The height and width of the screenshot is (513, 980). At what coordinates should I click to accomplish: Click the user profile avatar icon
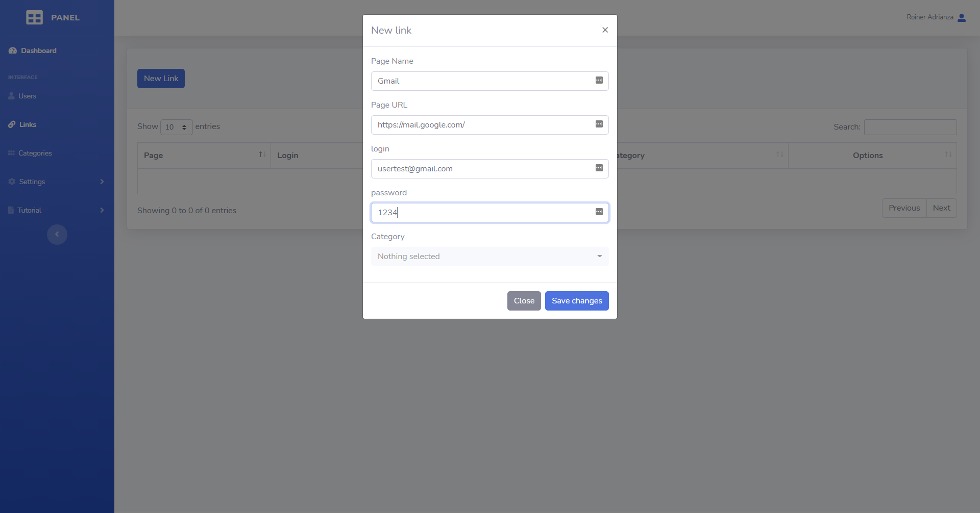(x=962, y=17)
